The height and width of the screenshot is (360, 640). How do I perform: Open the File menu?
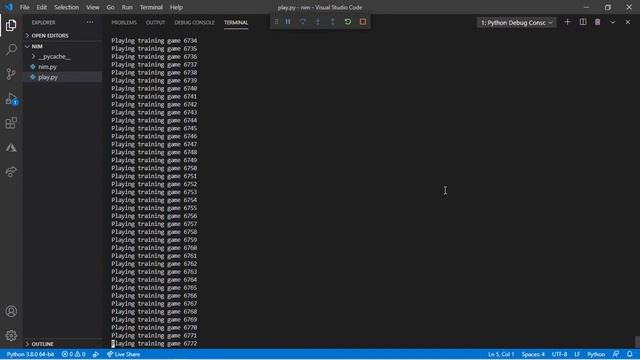click(x=24, y=7)
